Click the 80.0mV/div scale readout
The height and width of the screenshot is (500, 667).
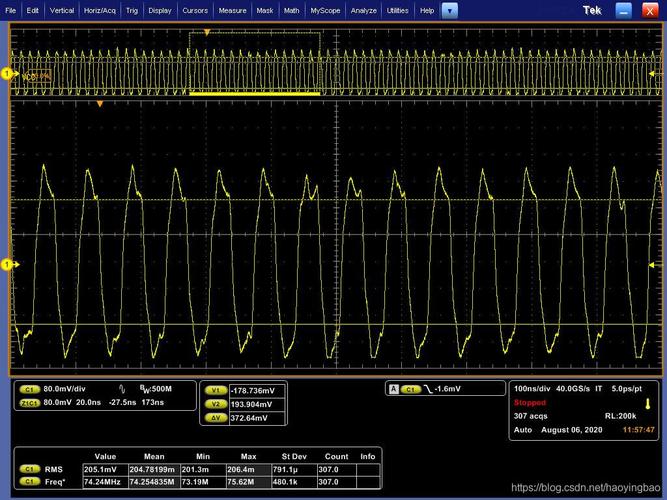[x=64, y=389]
